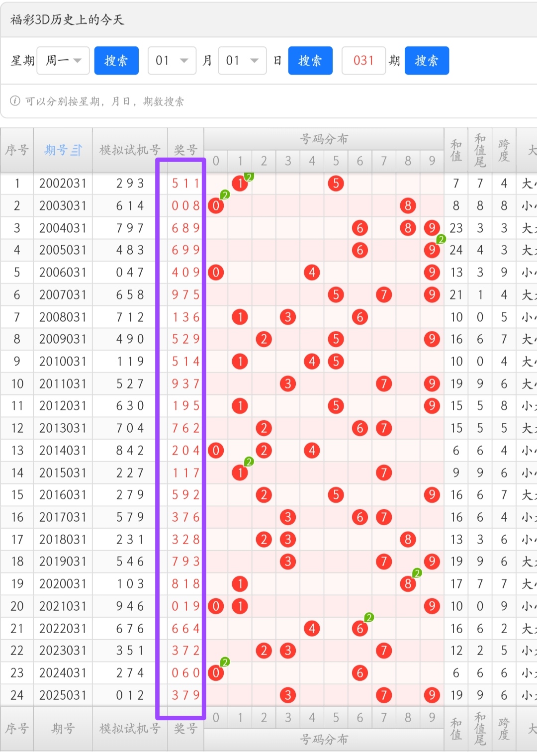537x756 pixels.
Task: Click red ball 2 in row 2023031
Action: coord(264,651)
